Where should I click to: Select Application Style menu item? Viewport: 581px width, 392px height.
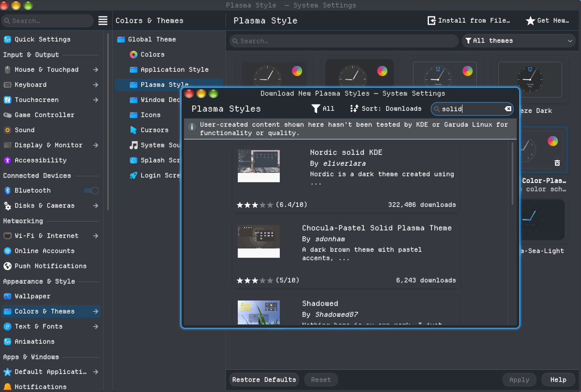click(x=174, y=70)
